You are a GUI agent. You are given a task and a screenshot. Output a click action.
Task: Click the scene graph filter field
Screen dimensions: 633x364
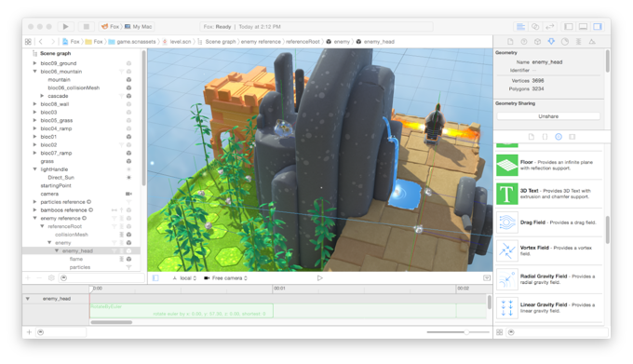pyautogui.click(x=102, y=278)
